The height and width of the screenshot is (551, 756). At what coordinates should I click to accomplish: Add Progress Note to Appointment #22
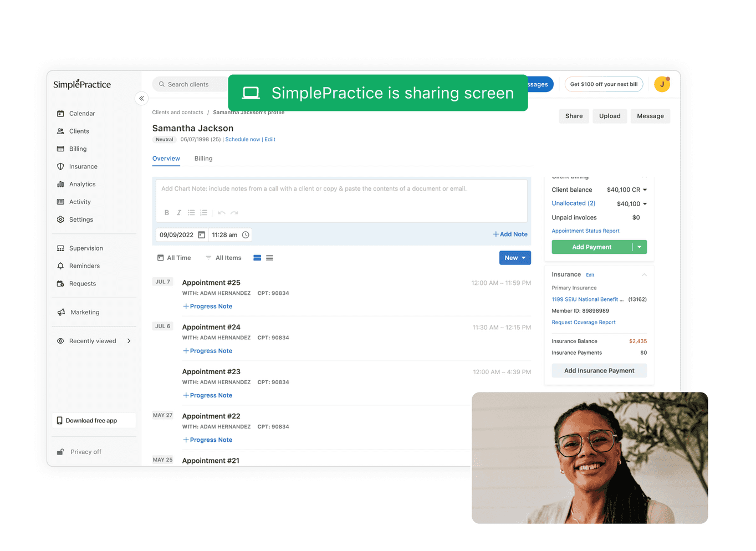click(x=207, y=440)
